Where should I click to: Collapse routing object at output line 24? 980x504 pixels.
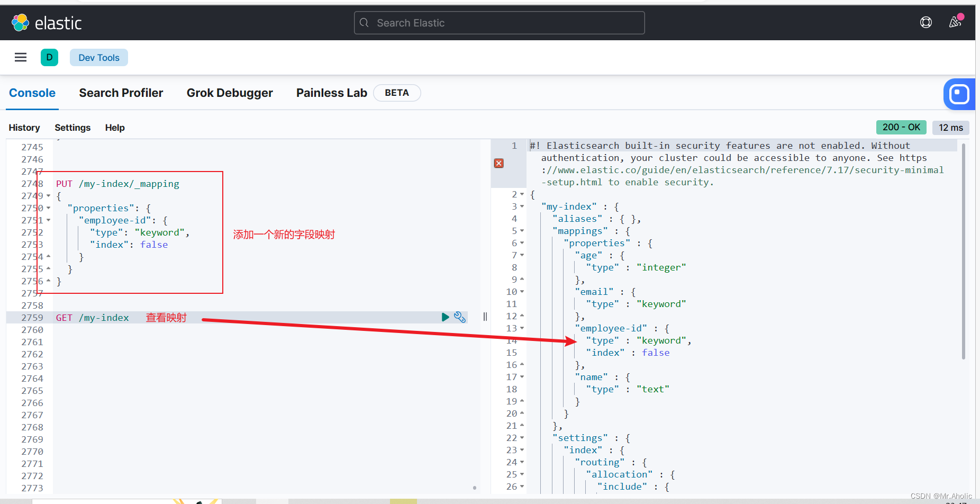tap(522, 462)
